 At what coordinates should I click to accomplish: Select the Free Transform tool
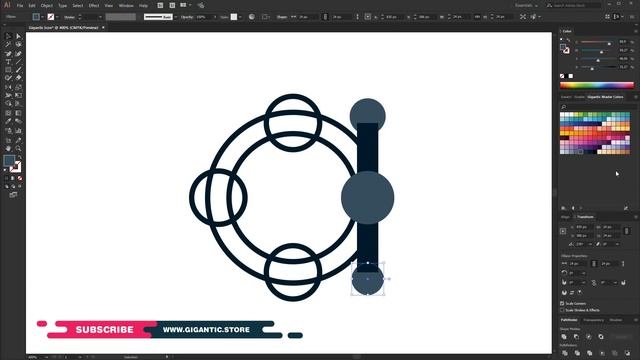(18, 95)
